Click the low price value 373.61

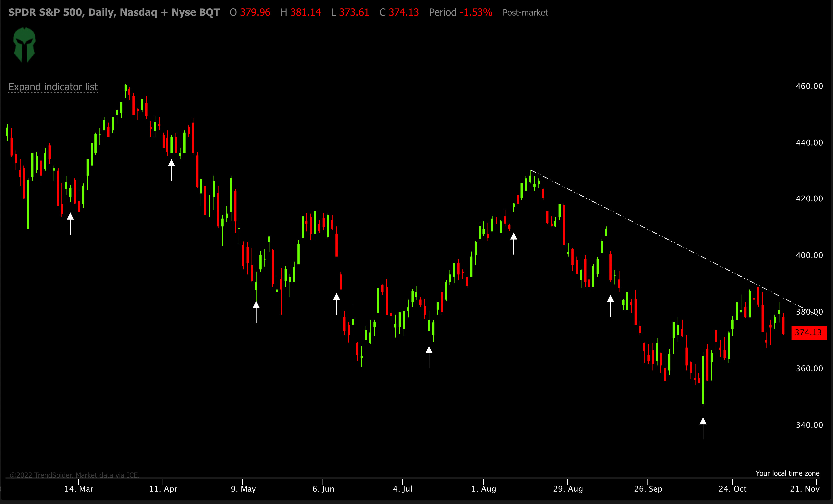[x=354, y=12]
